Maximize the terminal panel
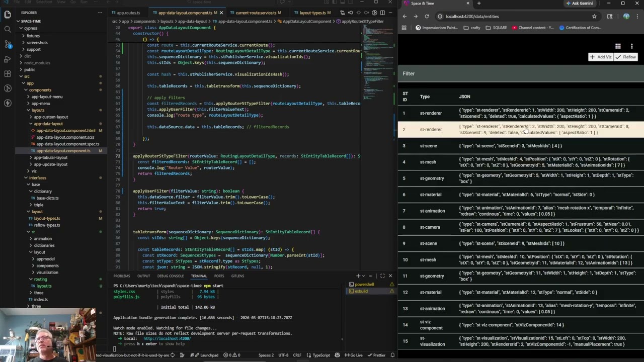This screenshot has width=644, height=362. point(382,276)
